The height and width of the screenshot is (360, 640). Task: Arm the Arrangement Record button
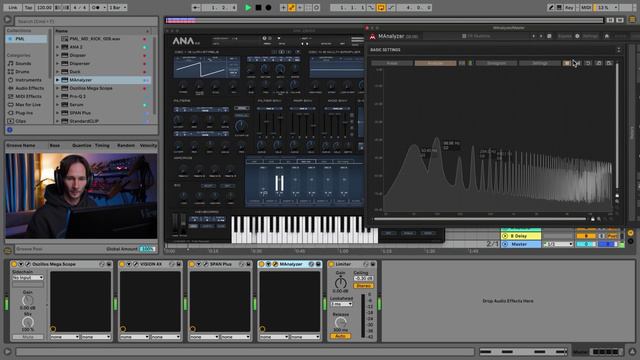[x=268, y=7]
